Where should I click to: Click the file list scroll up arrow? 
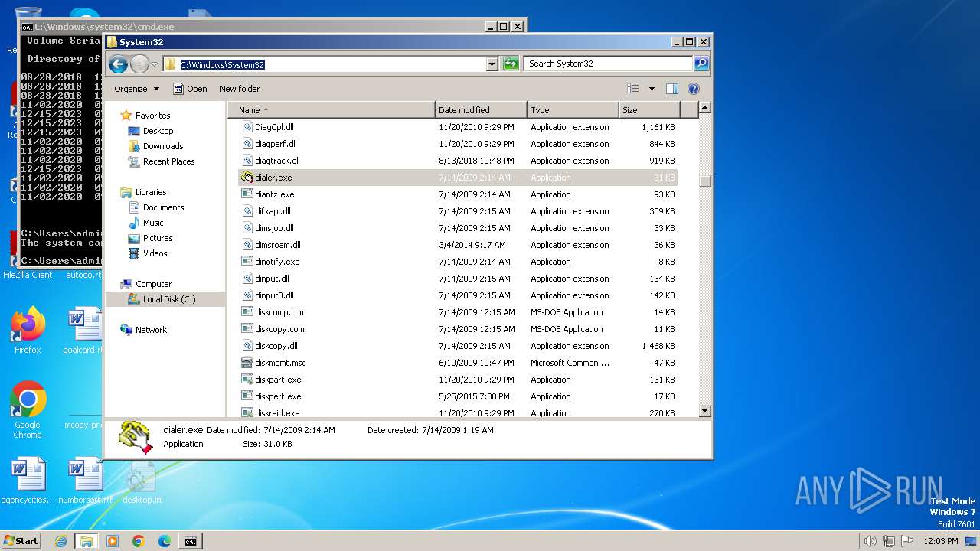tap(705, 108)
